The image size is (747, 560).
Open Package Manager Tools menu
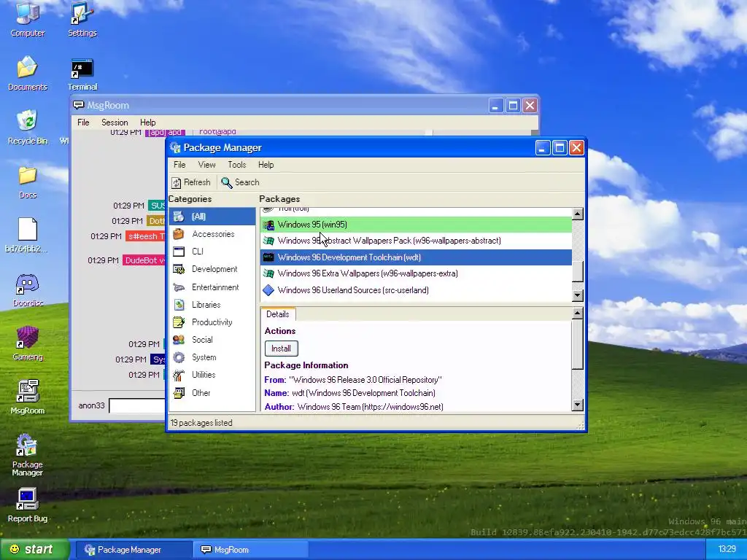click(x=237, y=165)
